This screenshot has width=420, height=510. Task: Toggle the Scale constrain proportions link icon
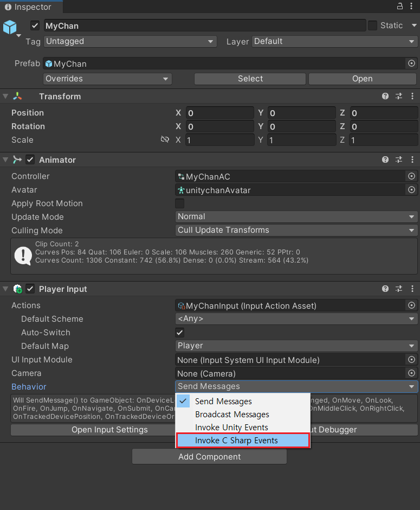(165, 139)
